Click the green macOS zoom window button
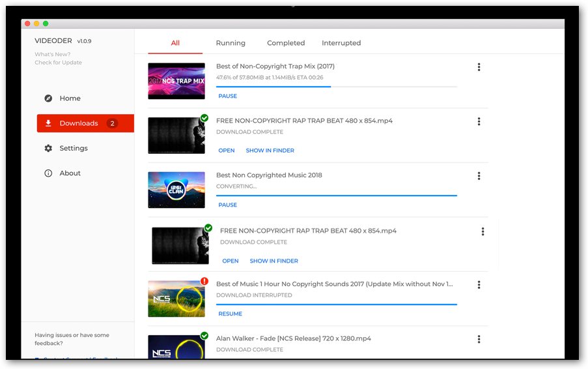The image size is (588, 369). coord(46,23)
